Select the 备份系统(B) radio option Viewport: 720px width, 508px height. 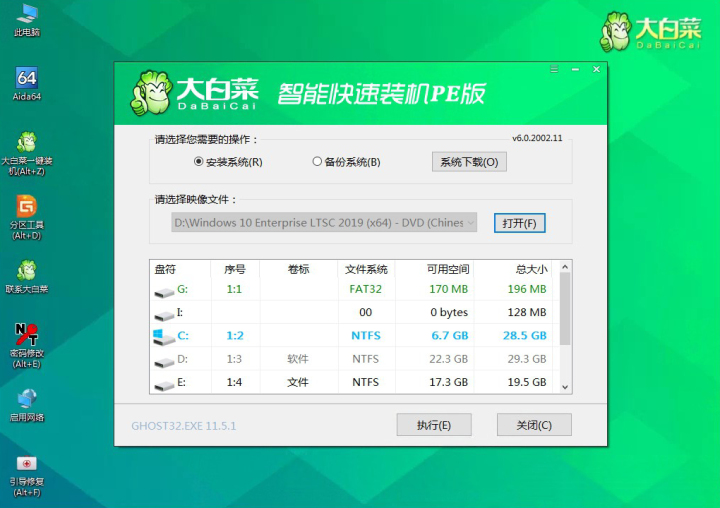click(x=347, y=162)
